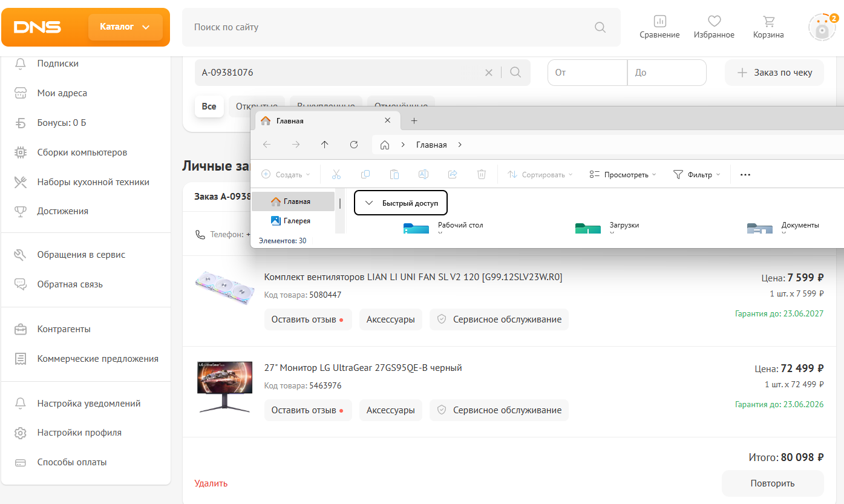Image resolution: width=844 pixels, height=504 pixels.
Task: Click the Delete trash icon in Explorer
Action: click(x=482, y=174)
